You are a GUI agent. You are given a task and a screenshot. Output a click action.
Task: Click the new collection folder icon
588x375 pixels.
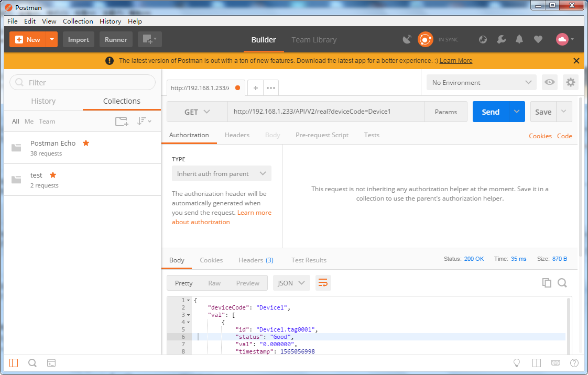[122, 122]
